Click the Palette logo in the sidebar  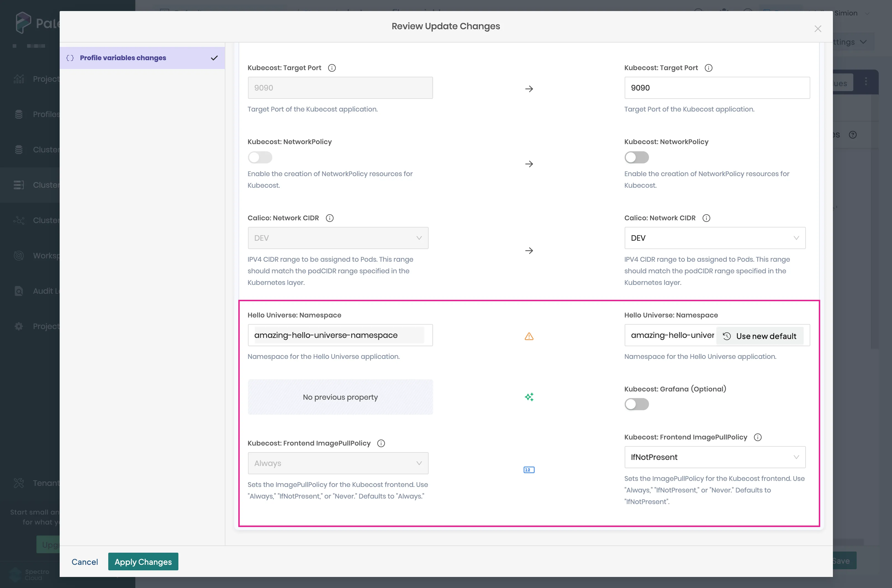[x=24, y=23]
